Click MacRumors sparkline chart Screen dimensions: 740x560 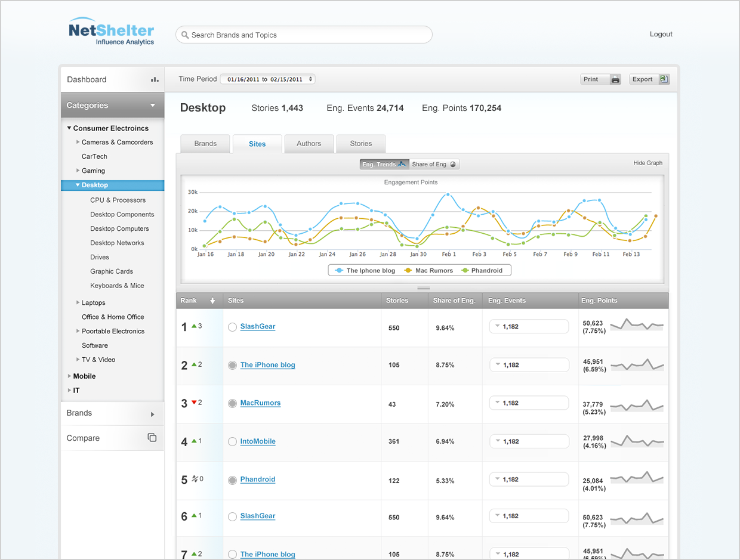637,406
